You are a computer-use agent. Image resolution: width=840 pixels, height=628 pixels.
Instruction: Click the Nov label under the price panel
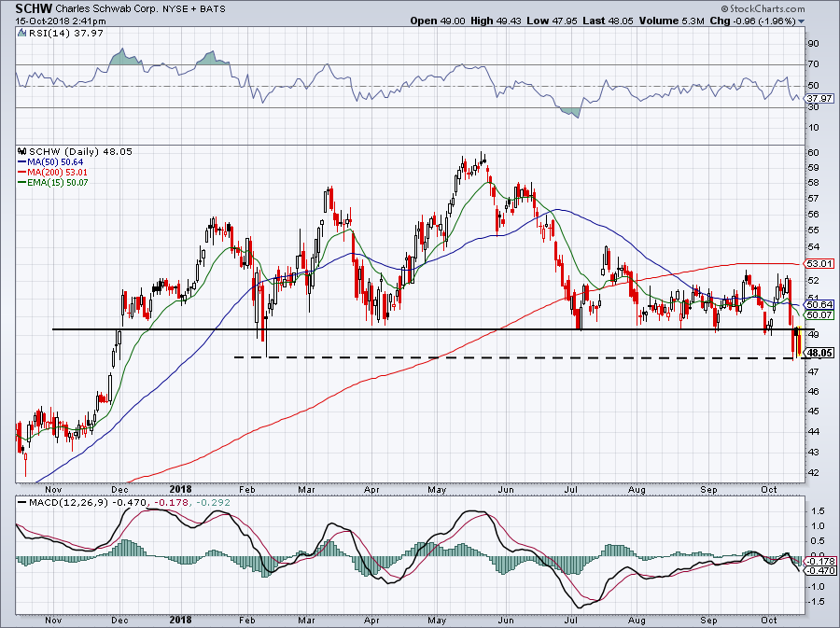(x=53, y=489)
